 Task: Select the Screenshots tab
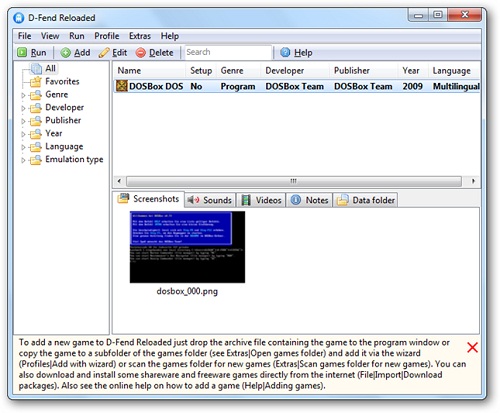tap(148, 199)
